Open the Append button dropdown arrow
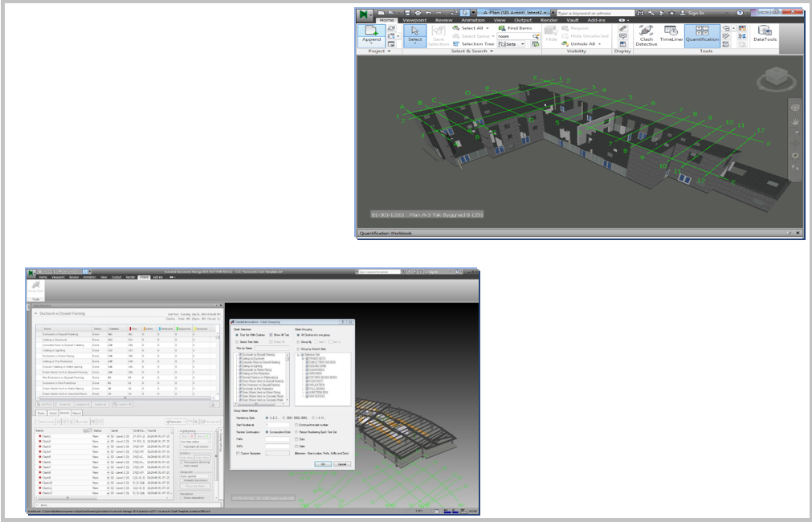 click(371, 44)
